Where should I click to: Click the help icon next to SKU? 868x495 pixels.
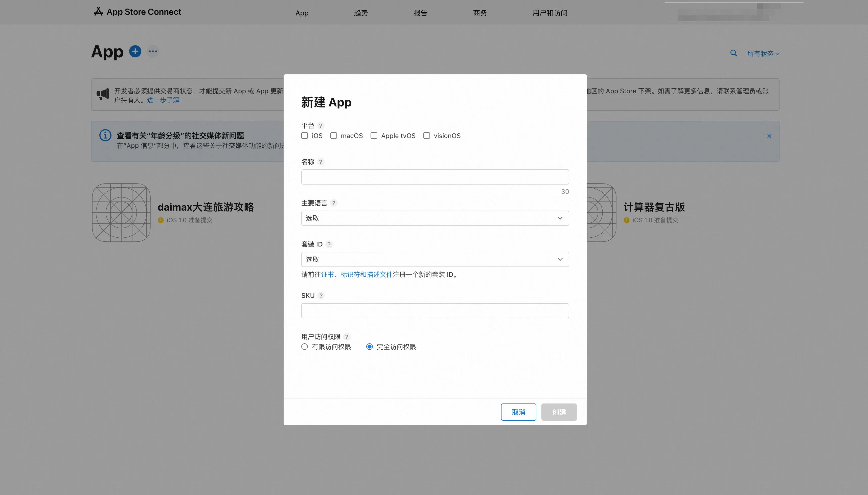321,296
